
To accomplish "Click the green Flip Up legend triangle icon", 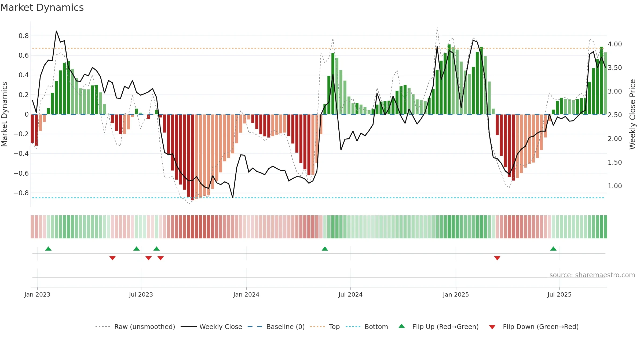I will [402, 326].
